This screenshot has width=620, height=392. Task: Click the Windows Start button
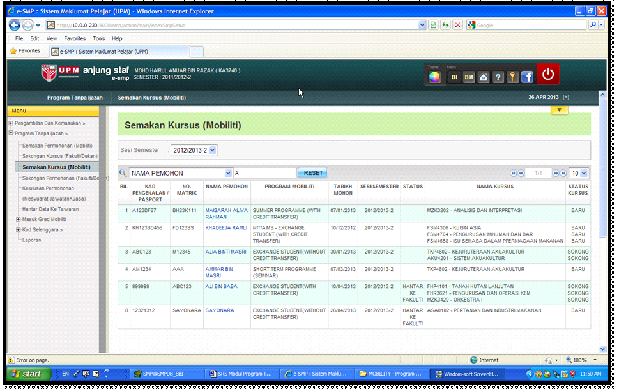pyautogui.click(x=28, y=374)
